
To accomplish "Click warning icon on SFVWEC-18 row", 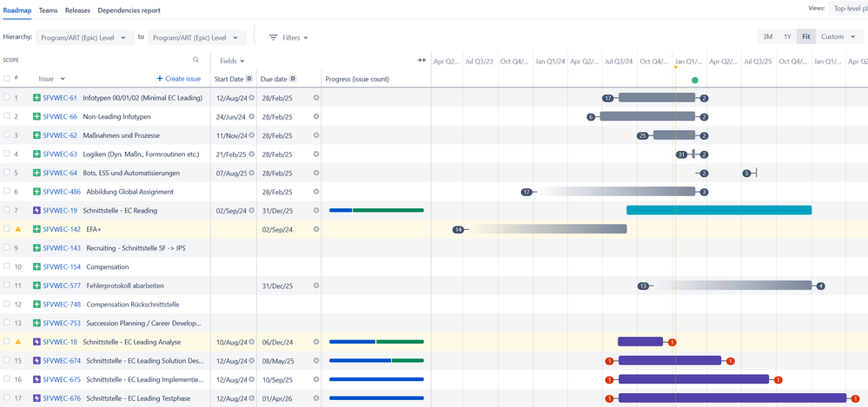I will click(x=17, y=342).
